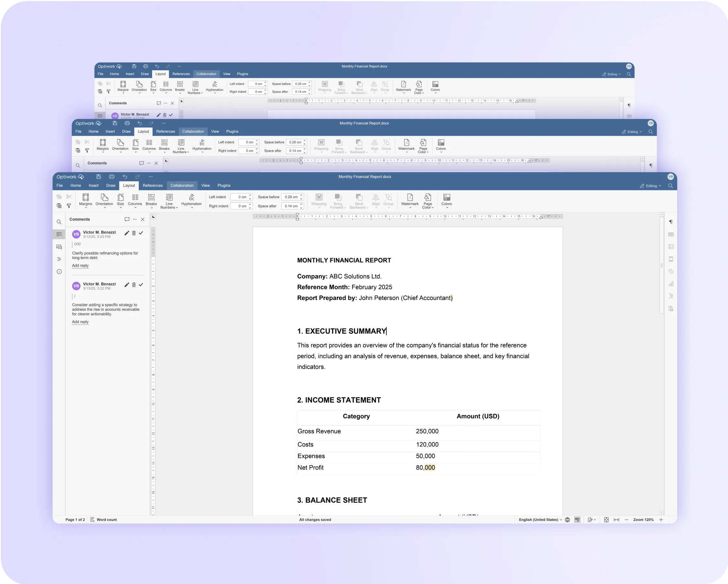This screenshot has width=728, height=584.
Task: Open Shape settings in right sidebar
Action: [671, 271]
